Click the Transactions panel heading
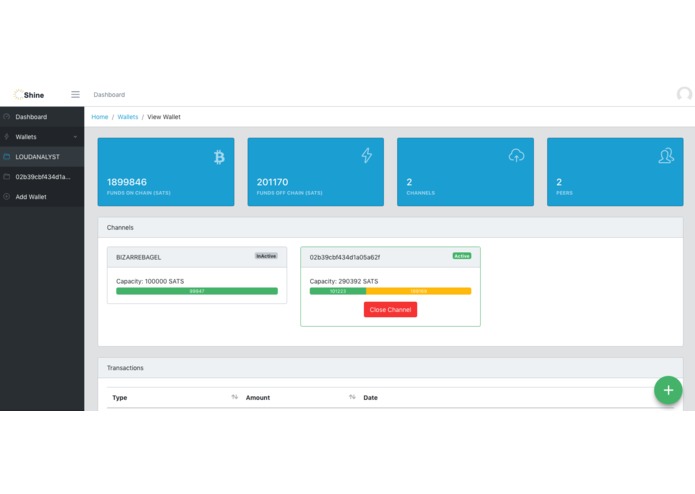 pyautogui.click(x=125, y=368)
